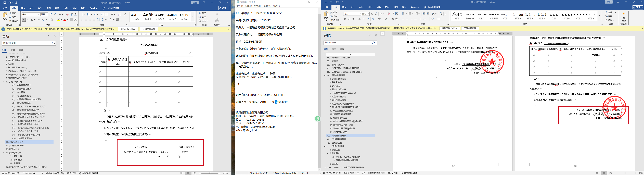Open the font name box (宋体) in 商务技术册 window

pos(31,15)
